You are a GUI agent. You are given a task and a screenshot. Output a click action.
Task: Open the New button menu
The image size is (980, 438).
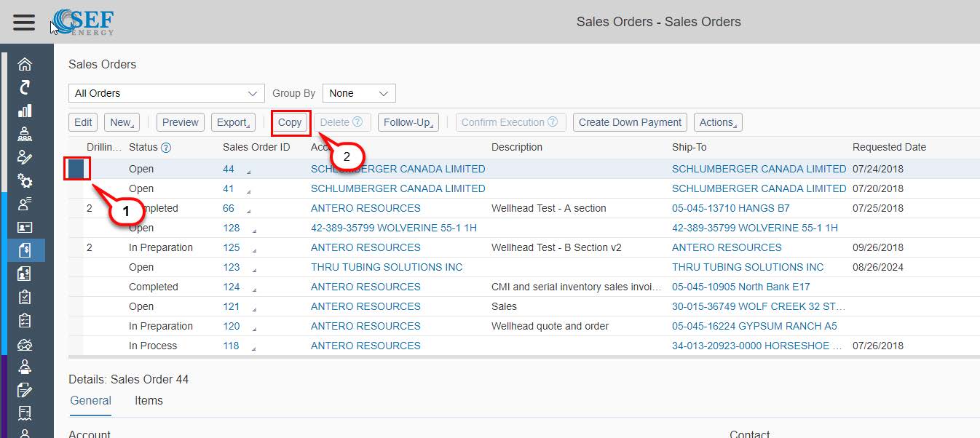tap(122, 122)
